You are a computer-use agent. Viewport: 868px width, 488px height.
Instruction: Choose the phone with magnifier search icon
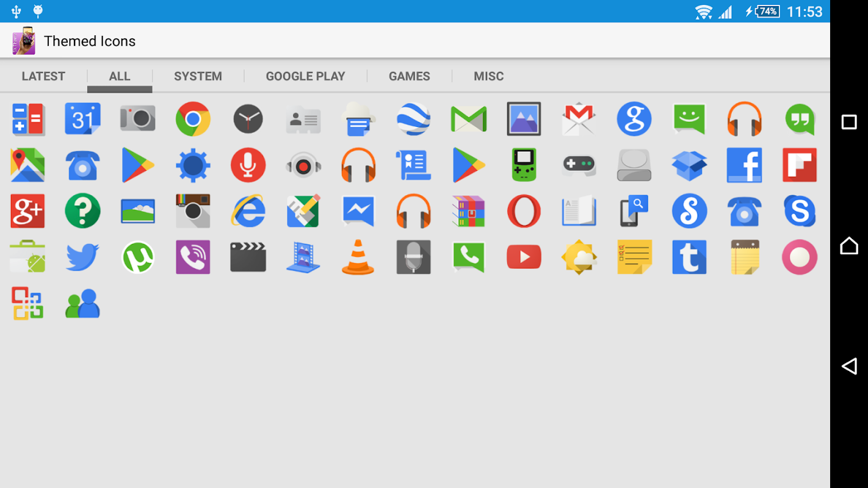(634, 211)
